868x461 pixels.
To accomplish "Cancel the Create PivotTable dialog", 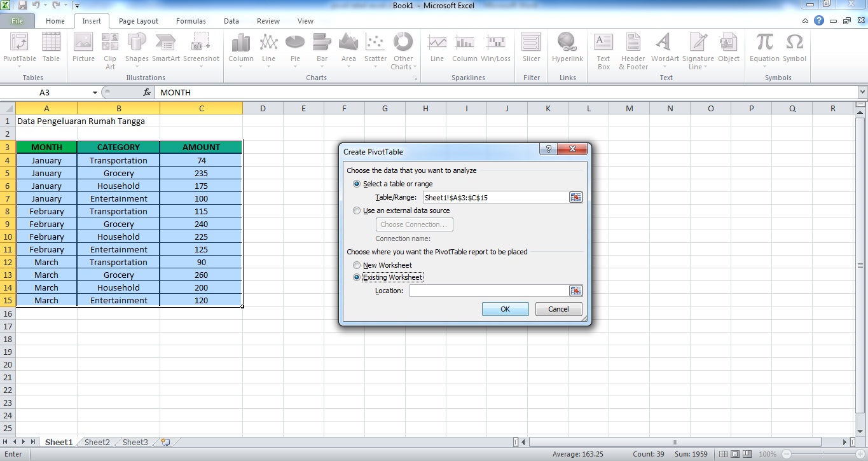I will click(x=558, y=308).
